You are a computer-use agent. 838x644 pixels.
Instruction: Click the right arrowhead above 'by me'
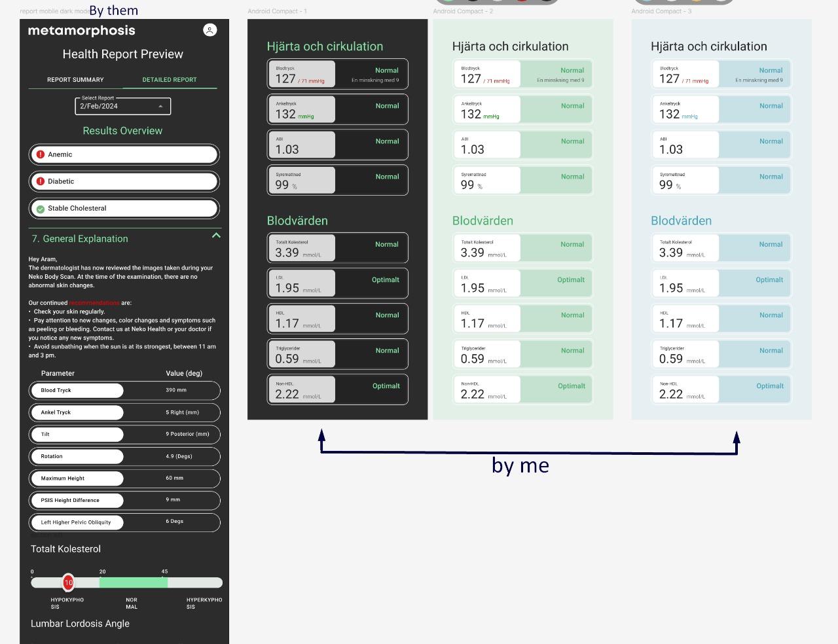[x=737, y=437]
